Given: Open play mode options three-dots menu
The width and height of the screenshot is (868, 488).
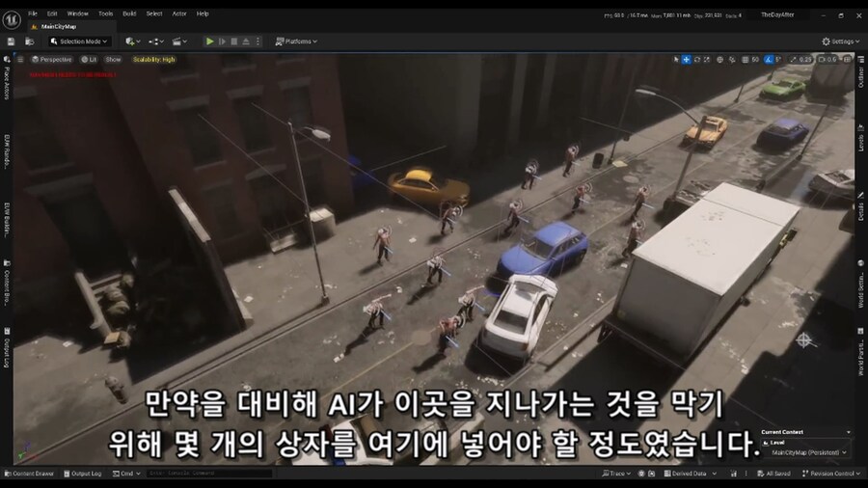Looking at the screenshot, I should [258, 41].
